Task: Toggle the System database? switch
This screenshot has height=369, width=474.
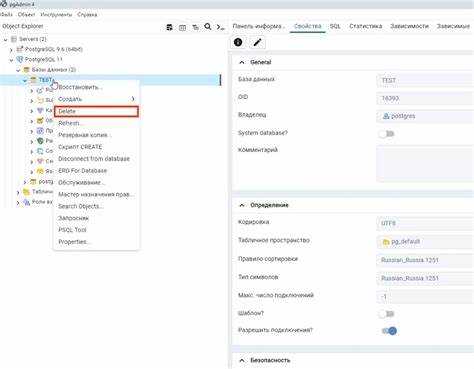Action: [x=387, y=134]
